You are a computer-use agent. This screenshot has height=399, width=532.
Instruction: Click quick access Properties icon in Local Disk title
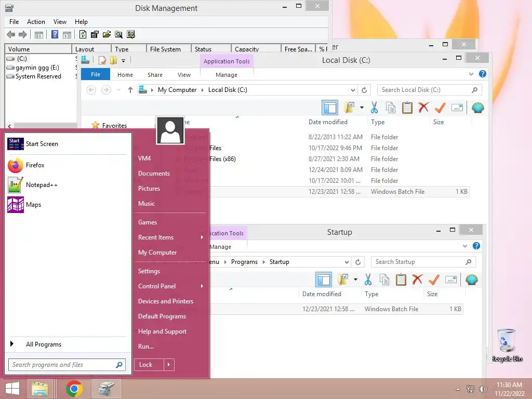point(102,60)
